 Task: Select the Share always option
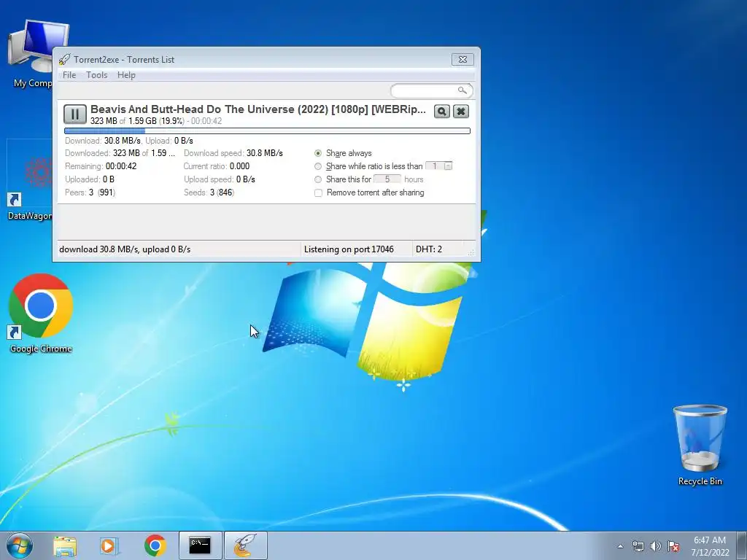tap(318, 153)
